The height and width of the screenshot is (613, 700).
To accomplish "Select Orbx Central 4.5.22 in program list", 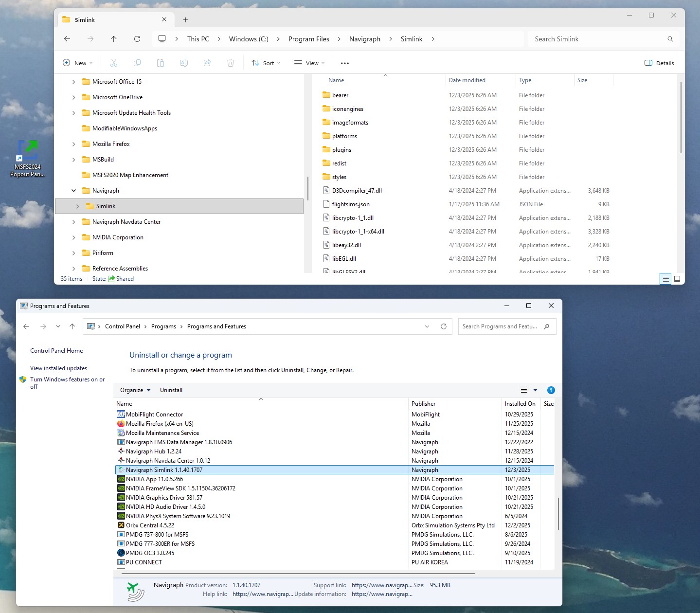I will pos(150,525).
